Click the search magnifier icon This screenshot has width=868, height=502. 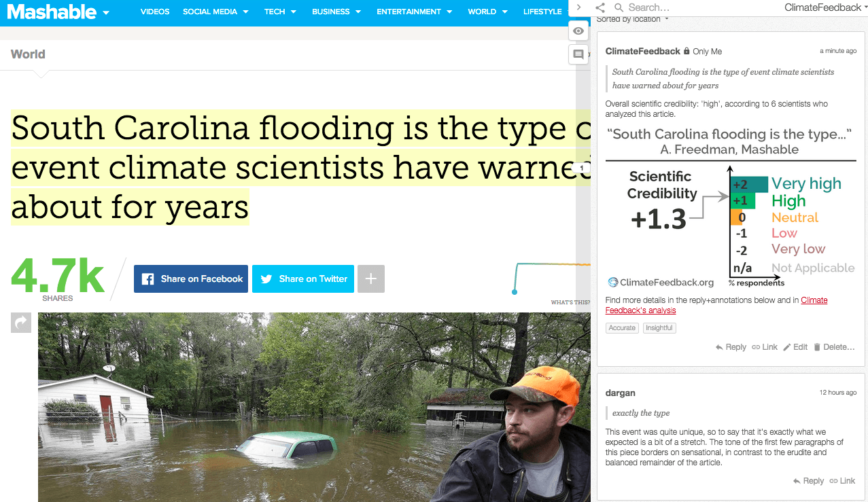click(618, 7)
